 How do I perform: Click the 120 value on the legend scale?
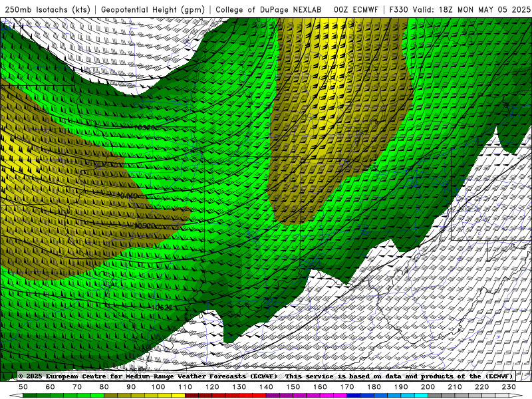tap(212, 387)
